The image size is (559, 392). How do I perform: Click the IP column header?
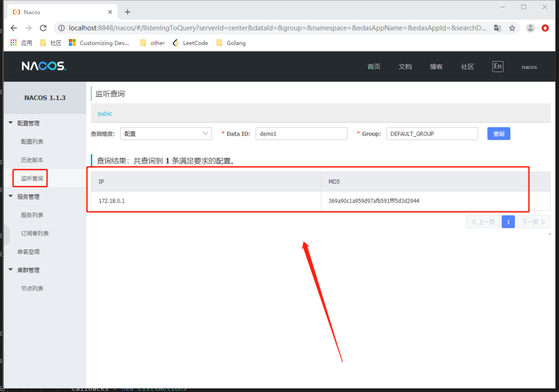click(x=205, y=182)
